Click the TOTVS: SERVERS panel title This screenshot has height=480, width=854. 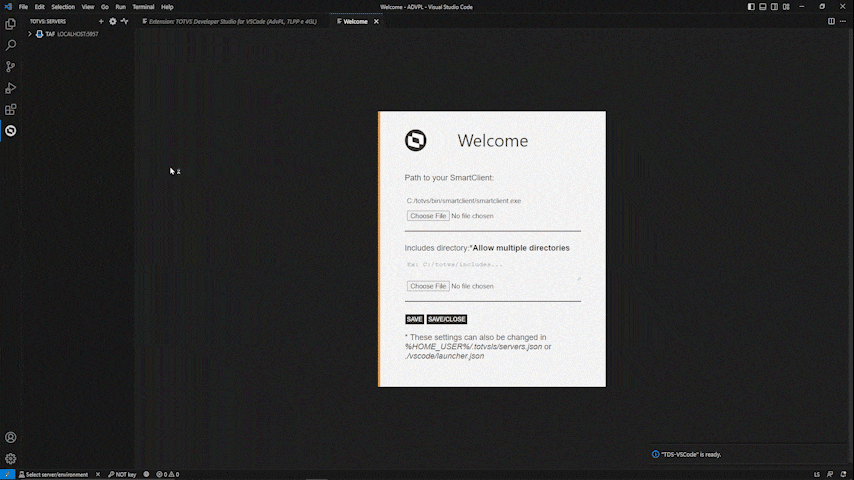click(48, 21)
